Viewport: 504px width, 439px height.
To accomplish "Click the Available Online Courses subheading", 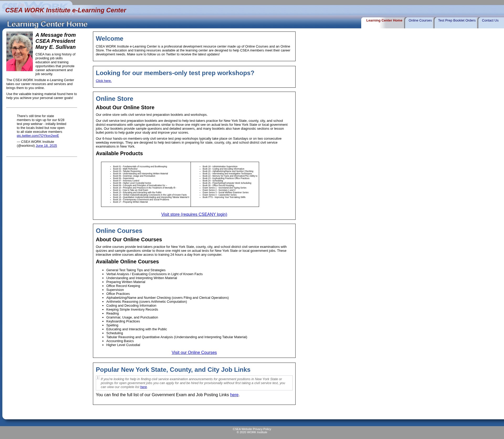I will point(127,262).
